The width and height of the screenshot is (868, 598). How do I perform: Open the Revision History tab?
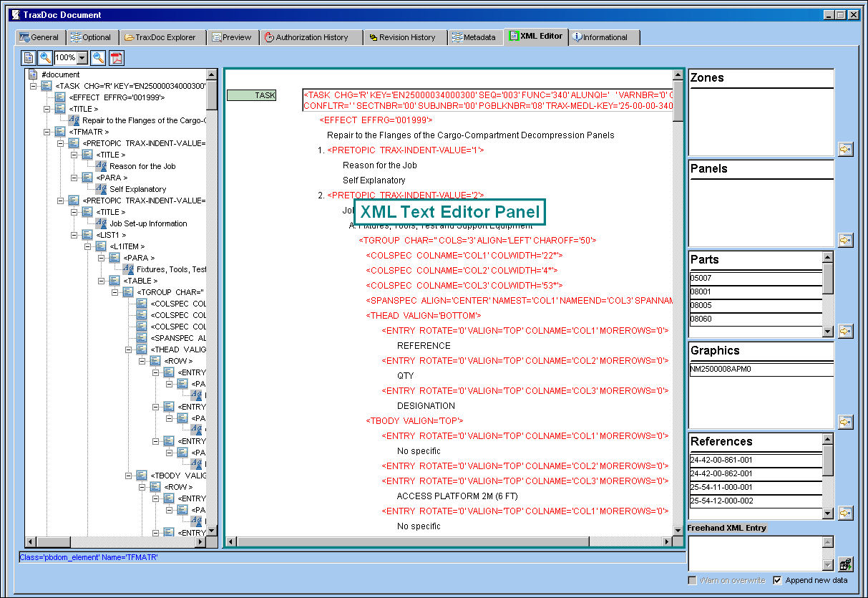pos(405,37)
